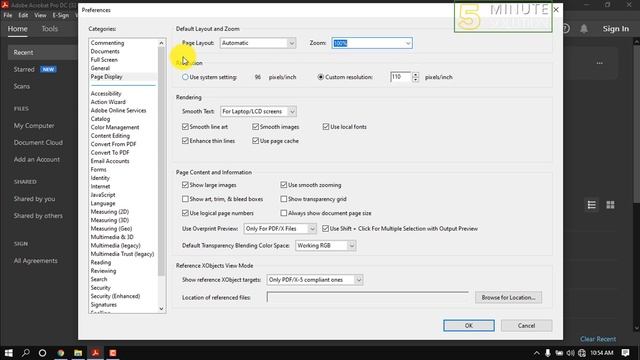Viewport: 640px width, 360px height.
Task: Toggle Enhance thin lines checkbox
Action: tap(185, 141)
